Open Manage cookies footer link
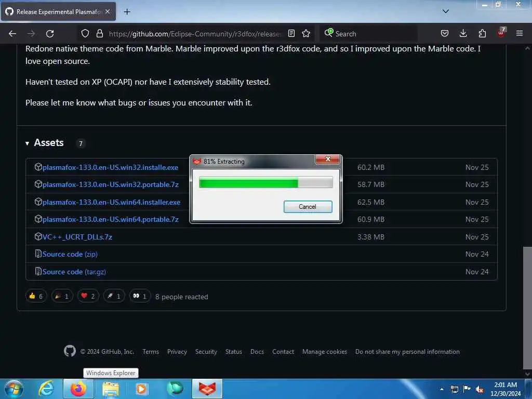This screenshot has width=532, height=399. click(x=325, y=352)
